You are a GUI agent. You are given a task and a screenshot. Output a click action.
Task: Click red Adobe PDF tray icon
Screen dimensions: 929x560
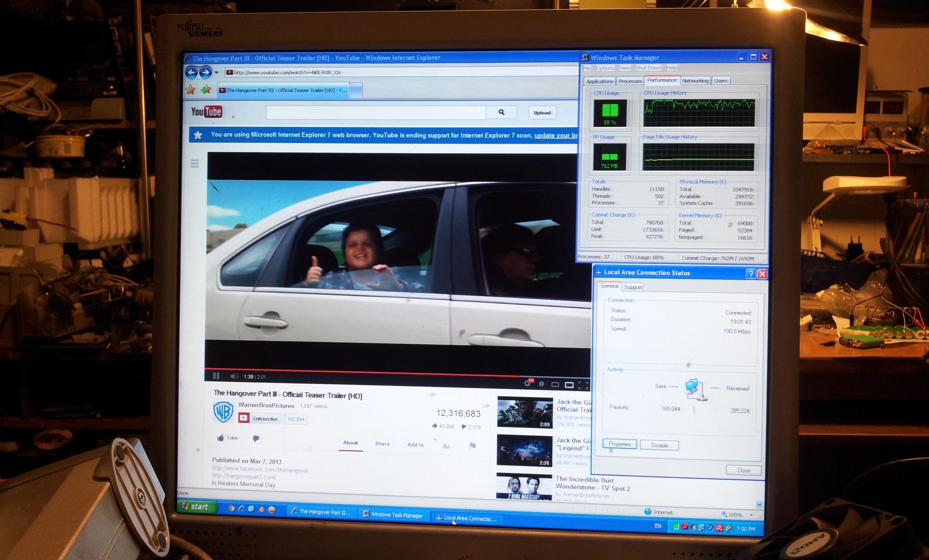[x=685, y=527]
